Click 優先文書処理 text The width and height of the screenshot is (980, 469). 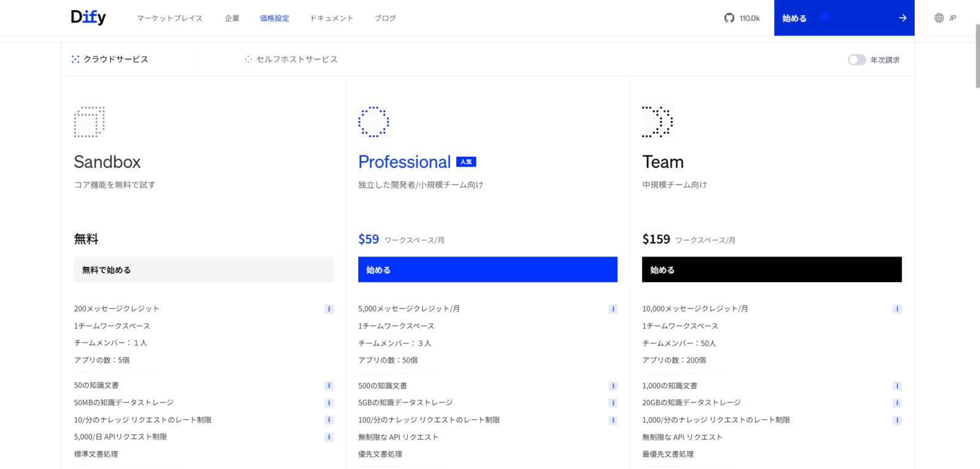(380, 454)
